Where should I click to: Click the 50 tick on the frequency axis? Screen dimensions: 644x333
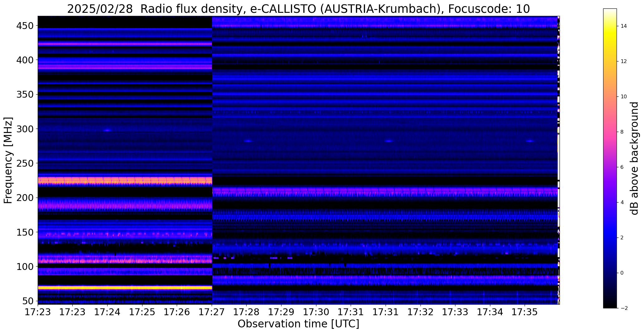[x=28, y=301]
